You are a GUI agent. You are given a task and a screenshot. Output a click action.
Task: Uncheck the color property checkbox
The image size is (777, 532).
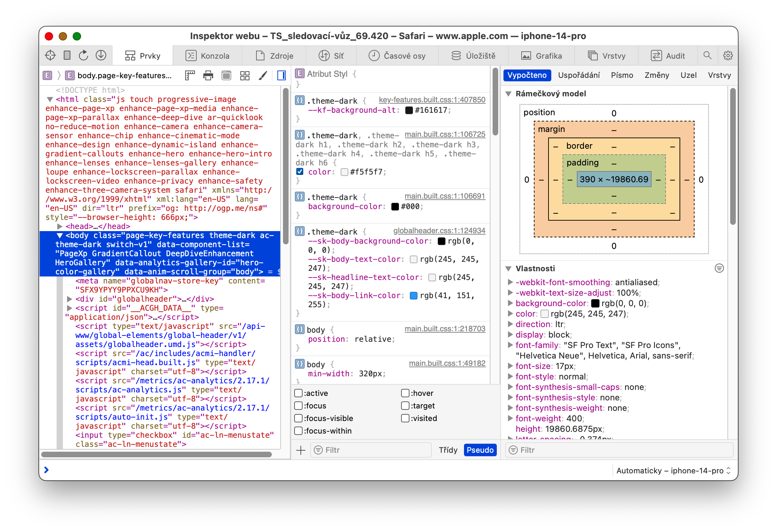300,172
